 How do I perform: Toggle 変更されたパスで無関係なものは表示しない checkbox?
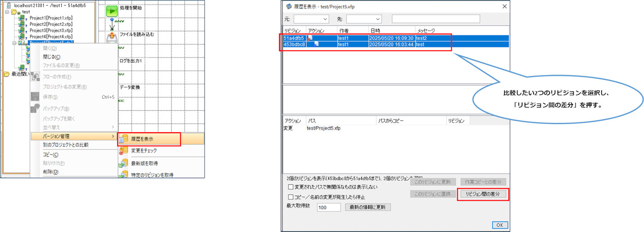(x=290, y=187)
